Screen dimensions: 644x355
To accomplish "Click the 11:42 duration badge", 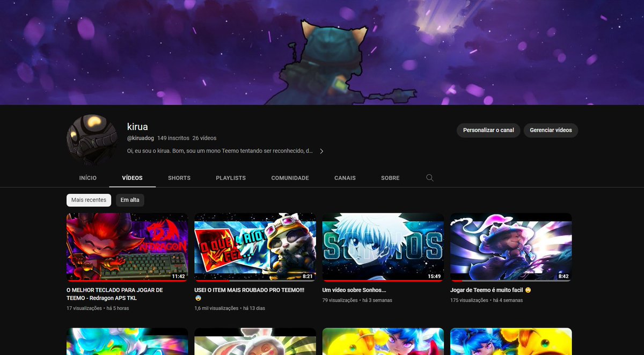I will point(178,277).
